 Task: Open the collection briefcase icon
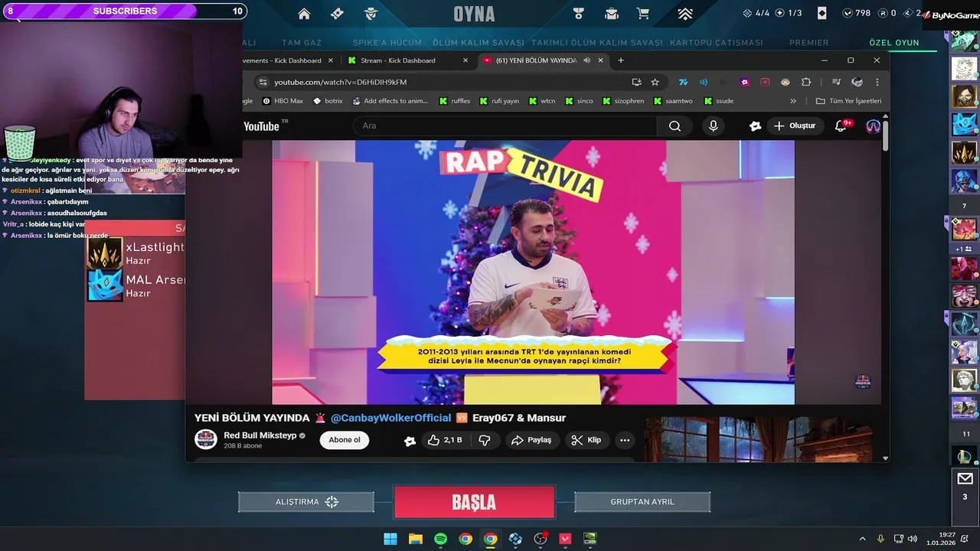click(612, 14)
